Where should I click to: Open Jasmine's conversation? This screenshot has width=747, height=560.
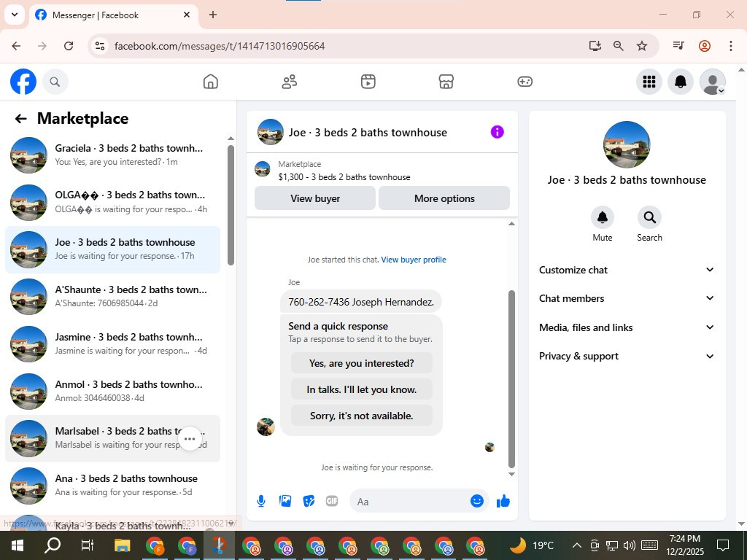pos(113,344)
